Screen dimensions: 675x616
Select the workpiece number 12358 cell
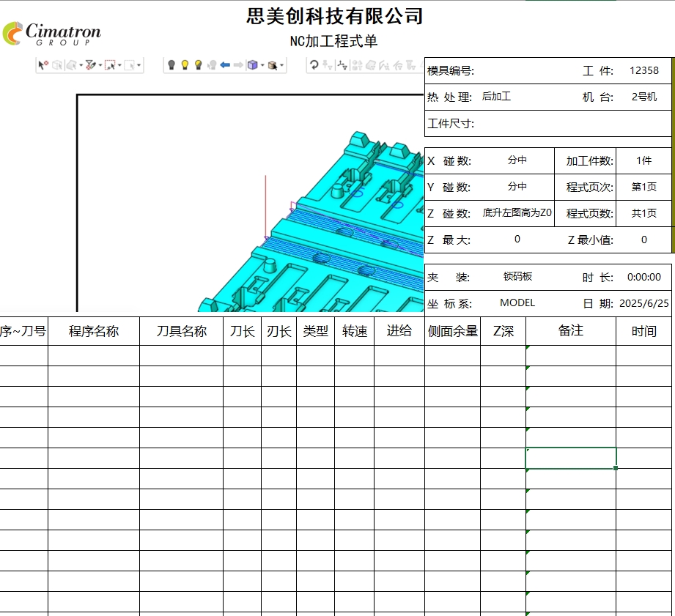[644, 70]
